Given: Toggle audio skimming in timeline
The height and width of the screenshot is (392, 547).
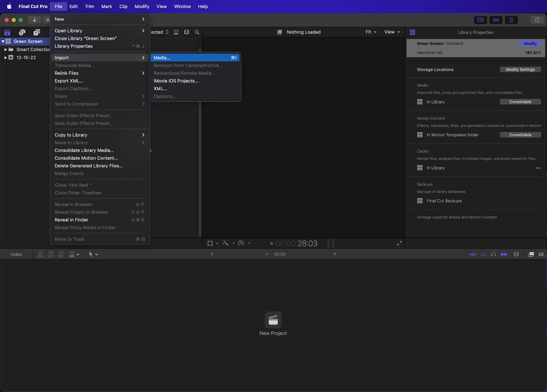Looking at the screenshot, I should point(483,254).
